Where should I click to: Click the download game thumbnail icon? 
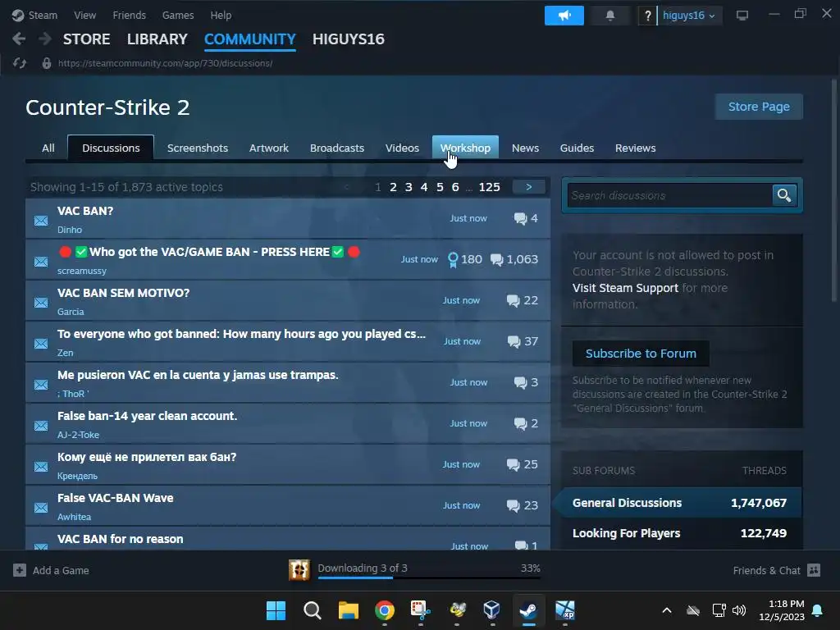[299, 570]
